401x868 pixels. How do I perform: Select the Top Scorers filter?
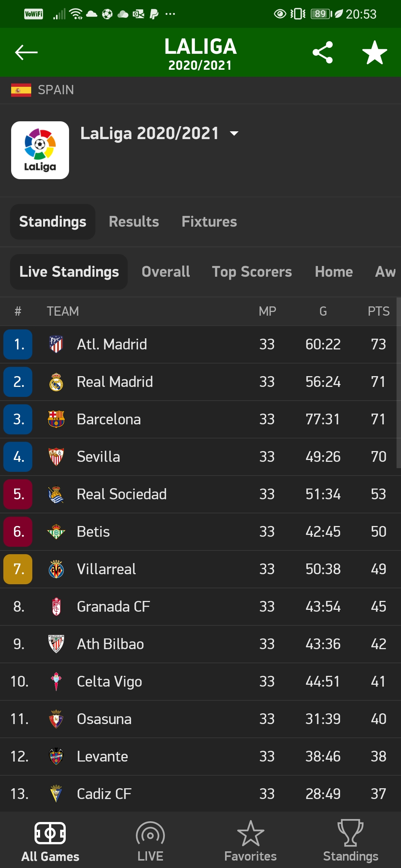pyautogui.click(x=252, y=272)
